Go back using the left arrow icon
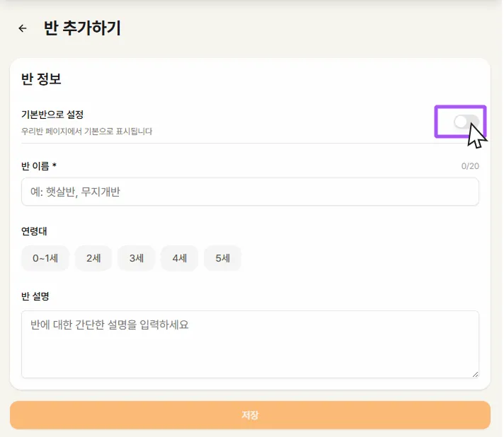This screenshot has height=437, width=504. pos(23,28)
